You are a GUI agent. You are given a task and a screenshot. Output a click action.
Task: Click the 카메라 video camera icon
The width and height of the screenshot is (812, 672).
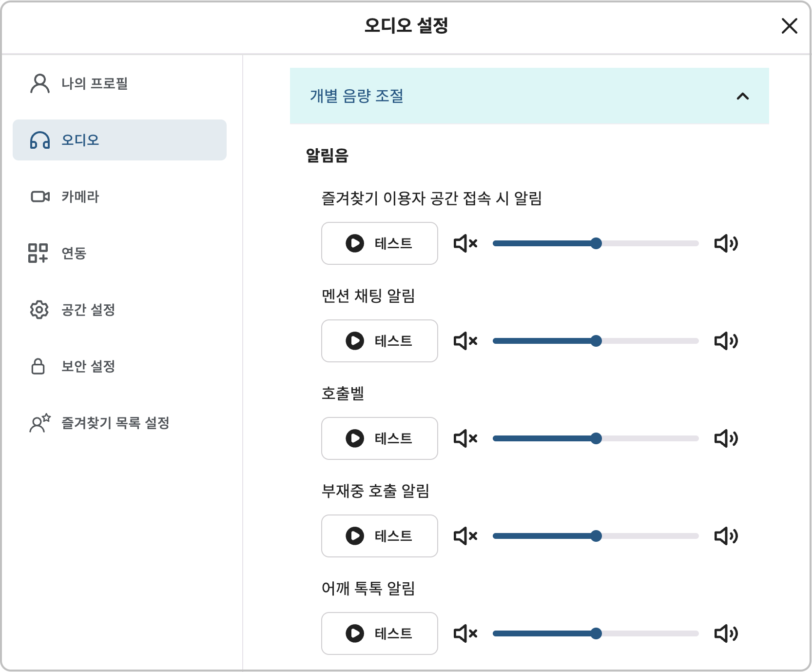(39, 197)
